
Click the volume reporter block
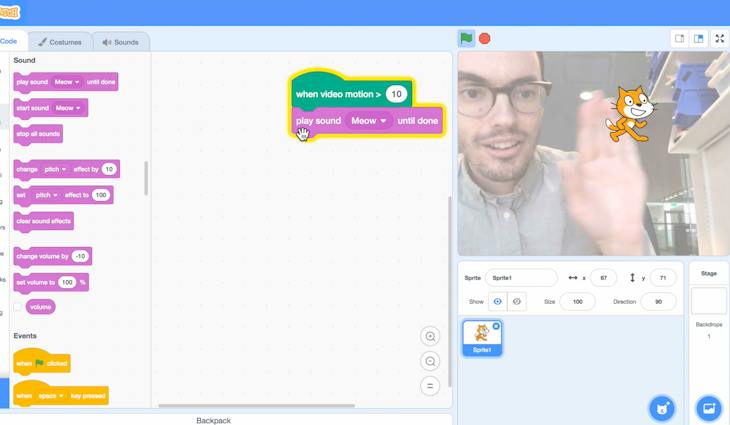(41, 307)
